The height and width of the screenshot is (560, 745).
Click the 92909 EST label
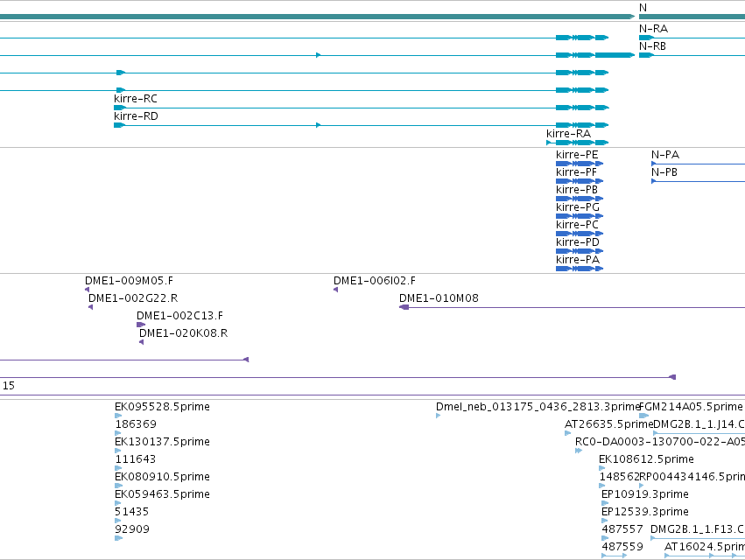coord(132,529)
